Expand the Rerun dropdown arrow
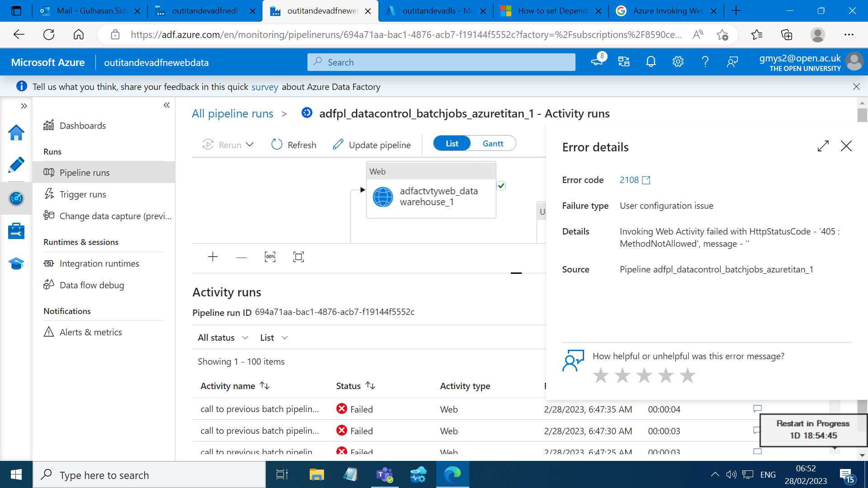868x488 pixels. pyautogui.click(x=250, y=145)
